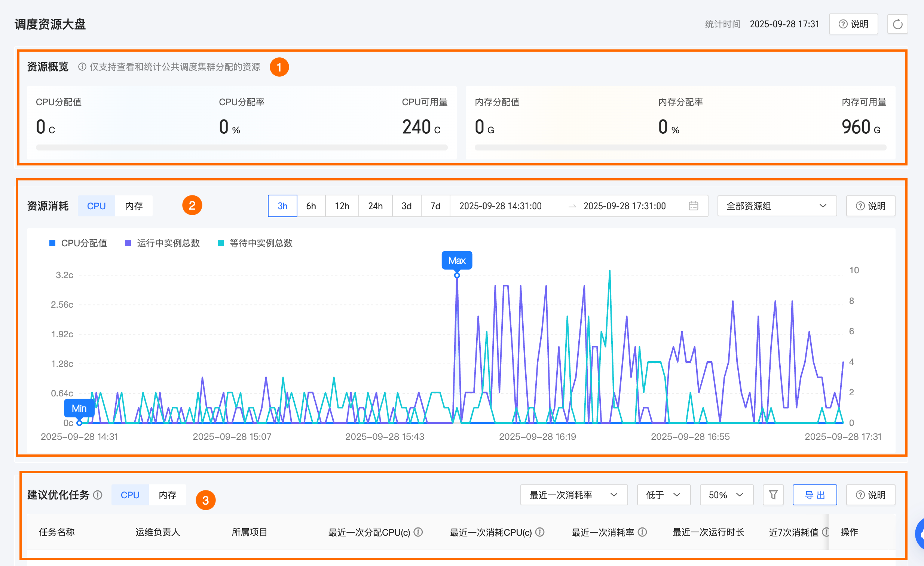Screen dimensions: 924x566
Task: Open the 50% threshold dropdown
Action: point(726,495)
